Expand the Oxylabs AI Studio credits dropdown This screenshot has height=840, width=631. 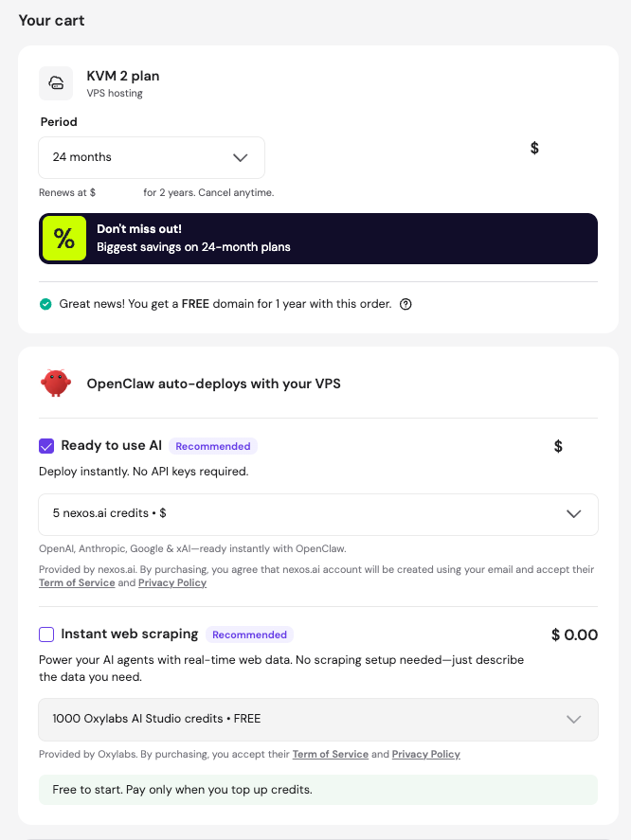tap(318, 720)
